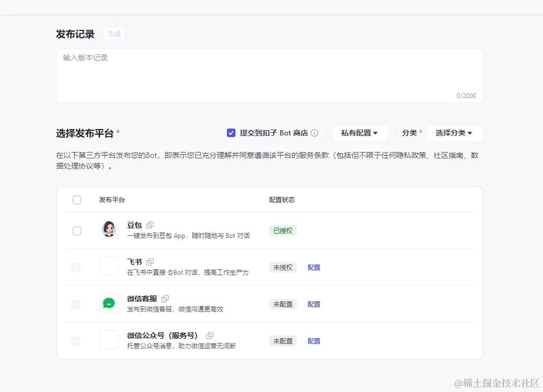Image resolution: width=543 pixels, height=392 pixels.
Task: Click the copy icon next to 飞书
Action: point(150,262)
